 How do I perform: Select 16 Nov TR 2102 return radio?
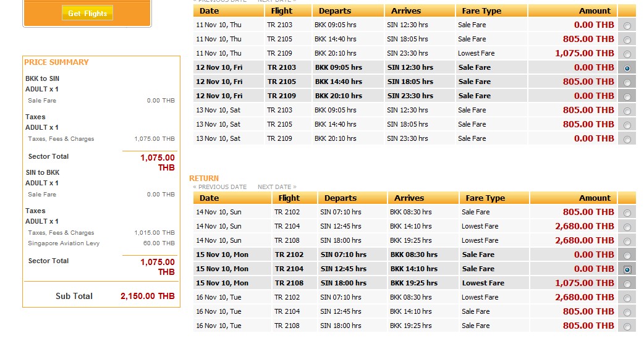click(x=627, y=298)
